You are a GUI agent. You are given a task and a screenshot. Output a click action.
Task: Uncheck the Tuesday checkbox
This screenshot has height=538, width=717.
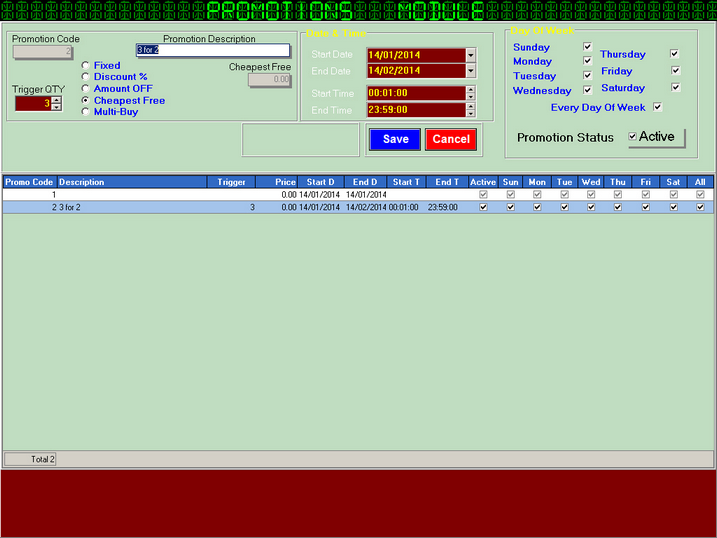pyautogui.click(x=588, y=75)
